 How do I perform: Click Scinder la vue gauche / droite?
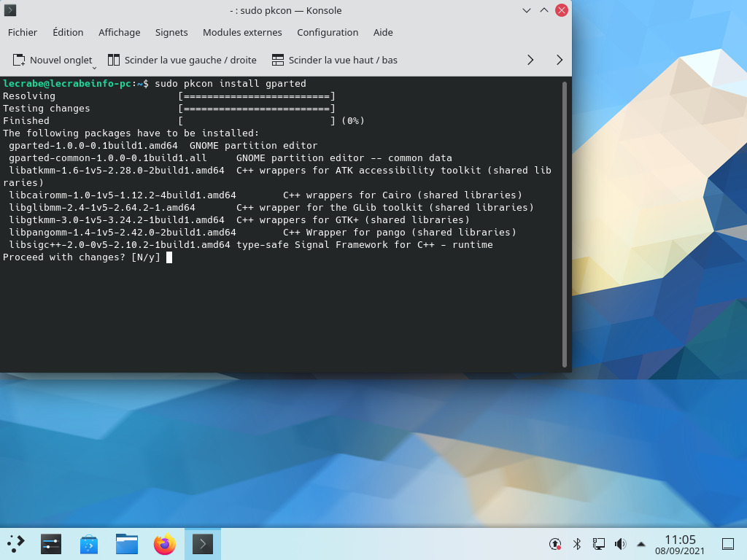click(x=182, y=60)
